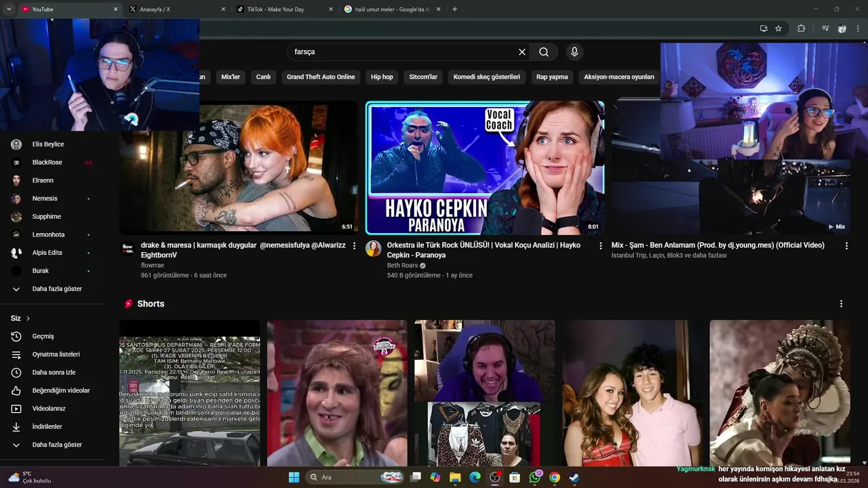Switch to the TikTok - Make Your Day tab
The width and height of the screenshot is (868, 488).
pos(283,9)
